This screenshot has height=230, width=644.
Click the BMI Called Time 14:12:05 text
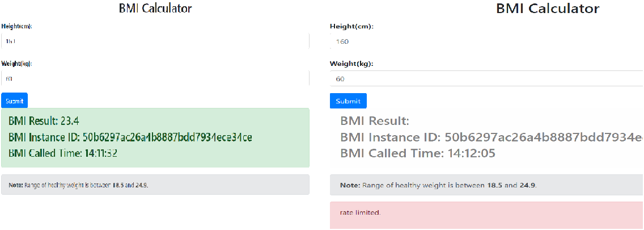[418, 153]
